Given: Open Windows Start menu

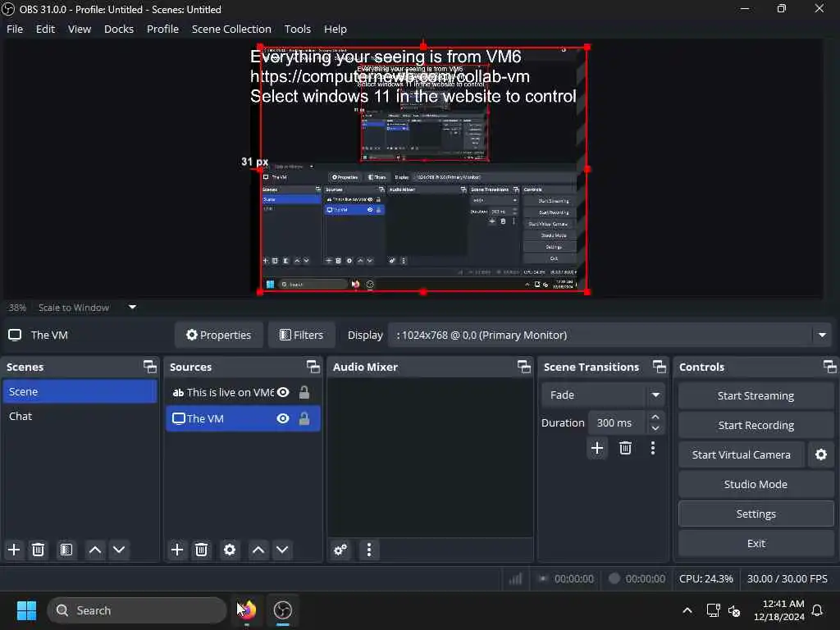Looking at the screenshot, I should point(26,610).
